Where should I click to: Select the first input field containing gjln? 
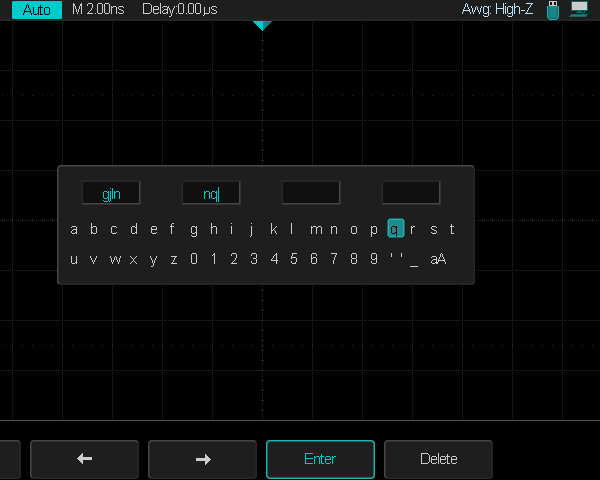[111, 193]
